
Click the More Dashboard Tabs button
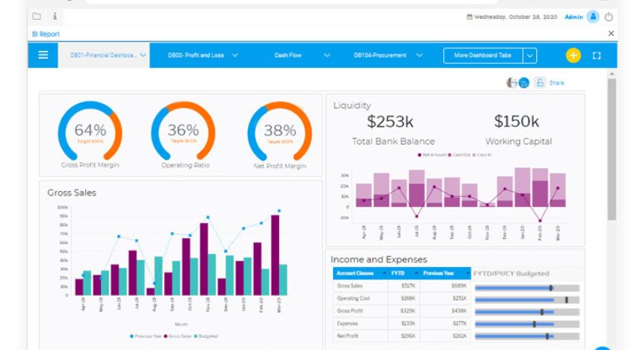click(x=483, y=56)
